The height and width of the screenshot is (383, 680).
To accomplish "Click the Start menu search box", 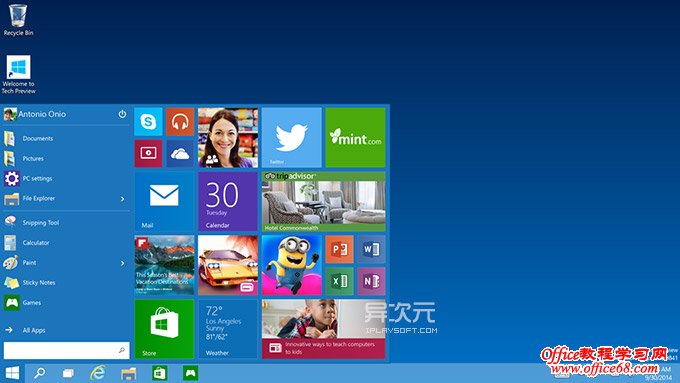I will pyautogui.click(x=66, y=350).
